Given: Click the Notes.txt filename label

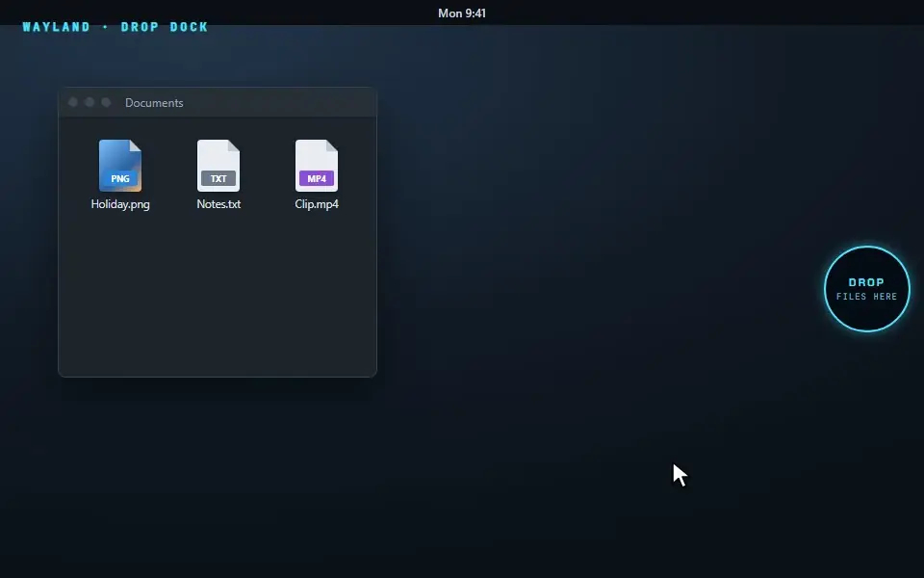Looking at the screenshot, I should 218,204.
